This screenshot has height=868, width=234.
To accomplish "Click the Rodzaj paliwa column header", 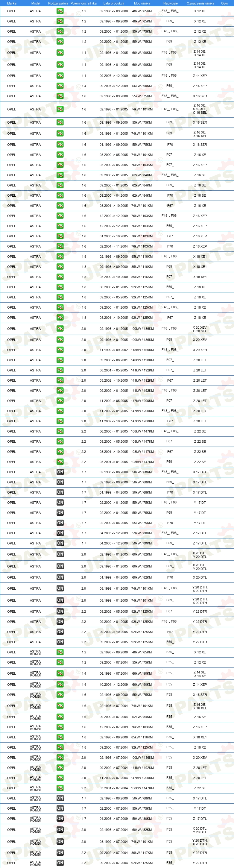I will click(58, 3).
